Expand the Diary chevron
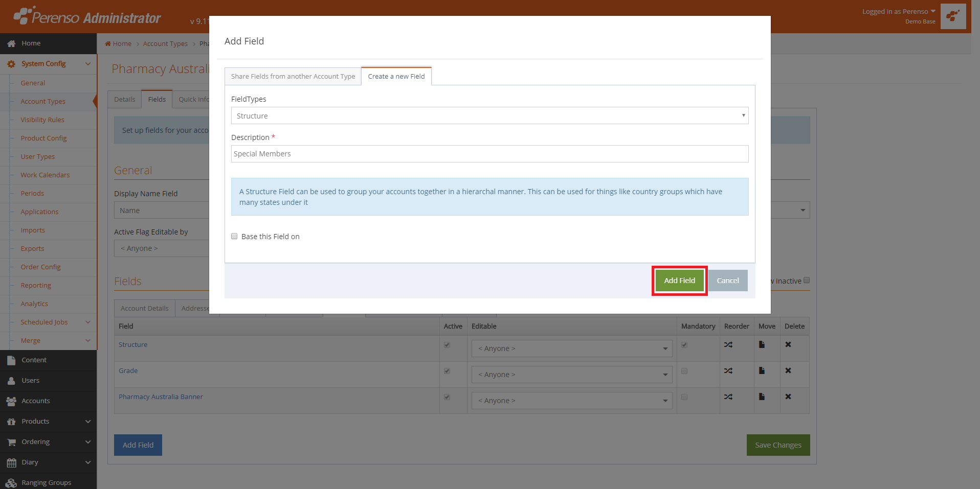 click(88, 463)
